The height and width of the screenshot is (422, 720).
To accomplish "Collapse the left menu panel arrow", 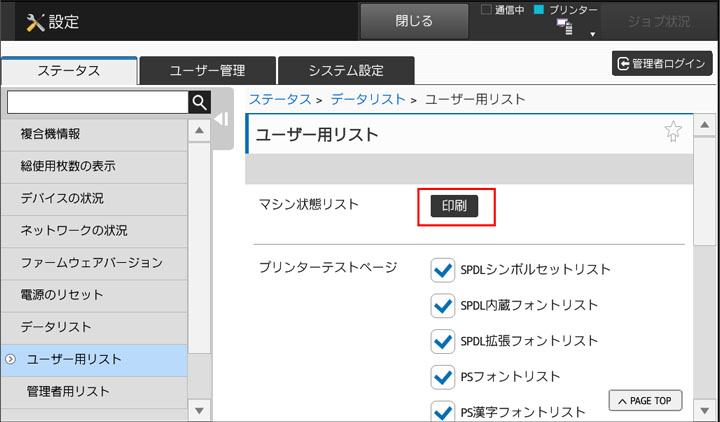I will pos(221,119).
